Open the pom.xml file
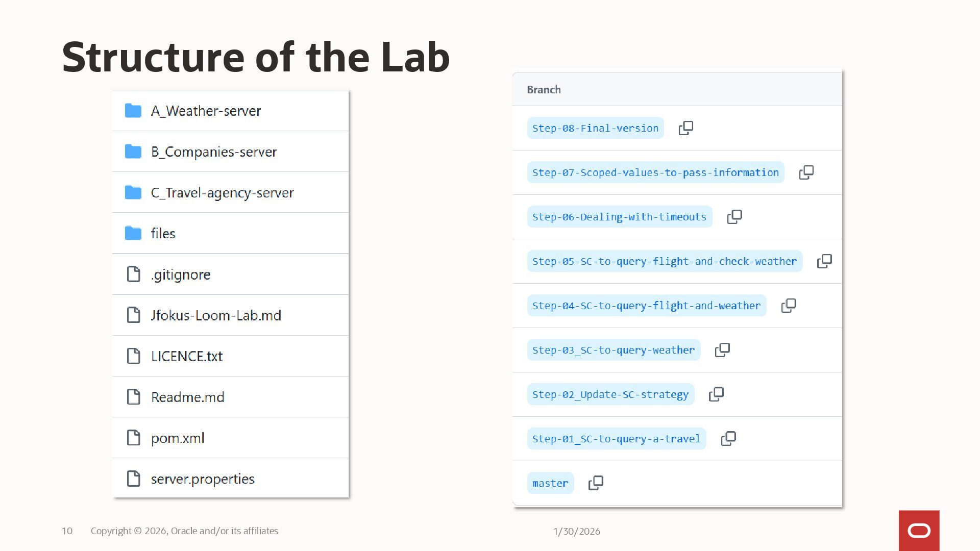 point(178,438)
